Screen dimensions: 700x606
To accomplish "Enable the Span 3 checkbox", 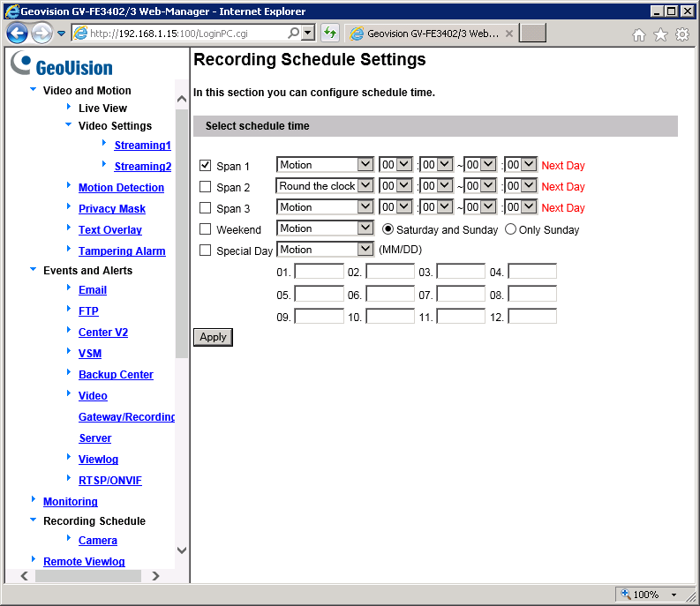I will (x=205, y=207).
